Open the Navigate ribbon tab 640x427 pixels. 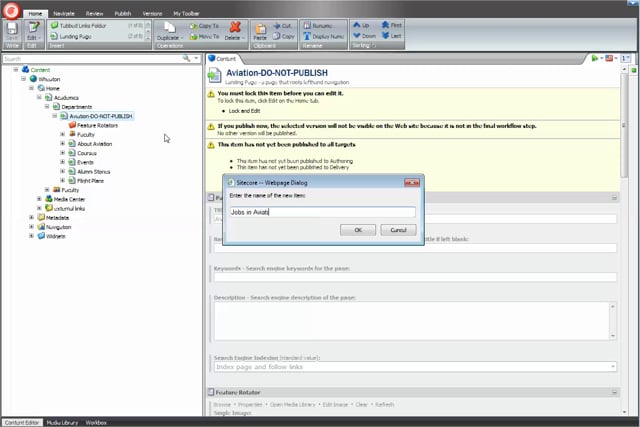coord(63,15)
